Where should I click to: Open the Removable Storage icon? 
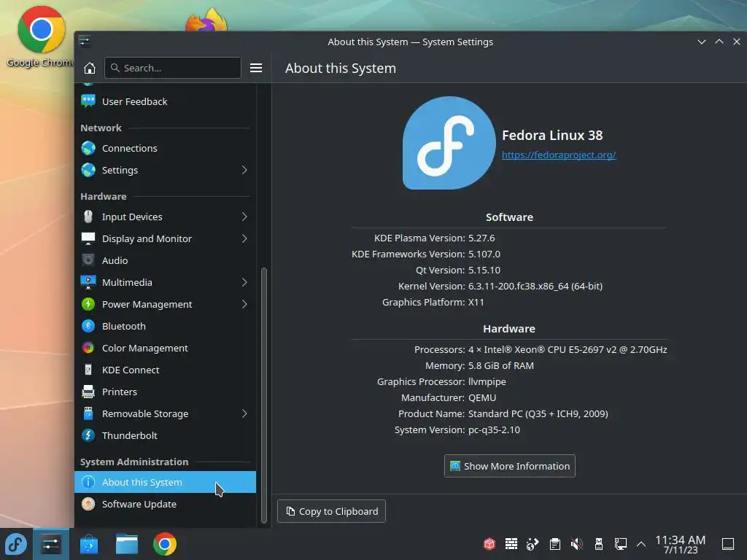[88, 414]
